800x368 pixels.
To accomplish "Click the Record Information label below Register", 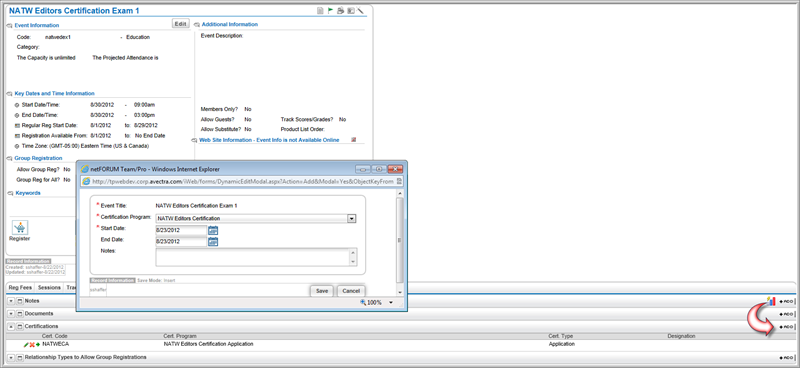I will (28, 261).
